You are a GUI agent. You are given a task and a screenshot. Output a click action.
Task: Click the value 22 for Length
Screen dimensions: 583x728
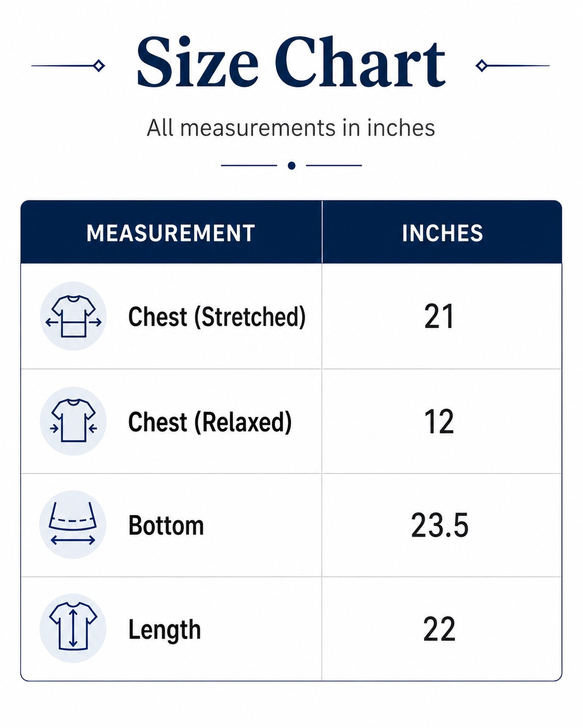(440, 629)
